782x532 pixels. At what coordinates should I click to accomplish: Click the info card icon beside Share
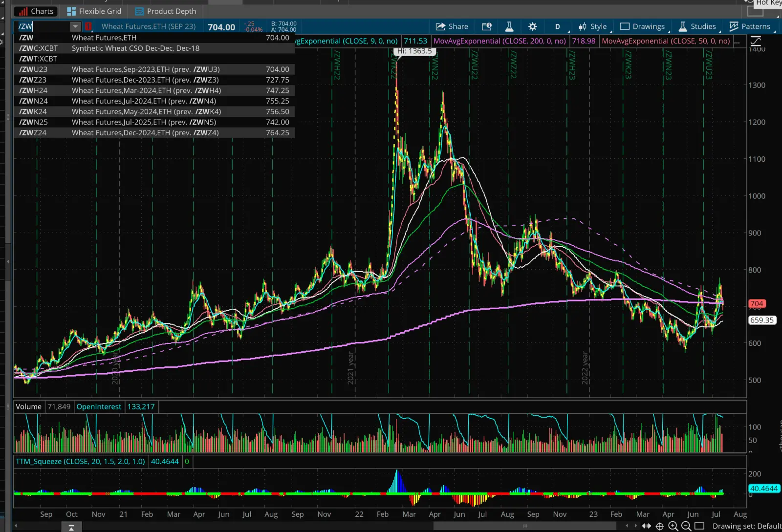(486, 26)
